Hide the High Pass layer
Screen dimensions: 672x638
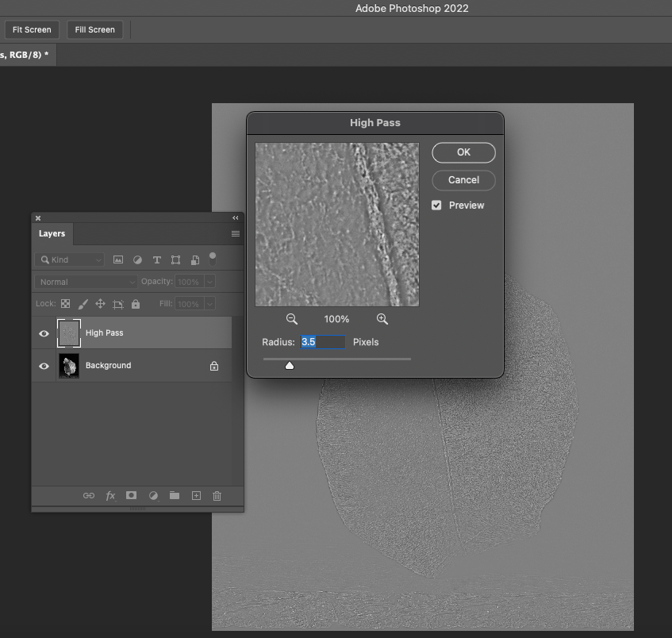(44, 333)
